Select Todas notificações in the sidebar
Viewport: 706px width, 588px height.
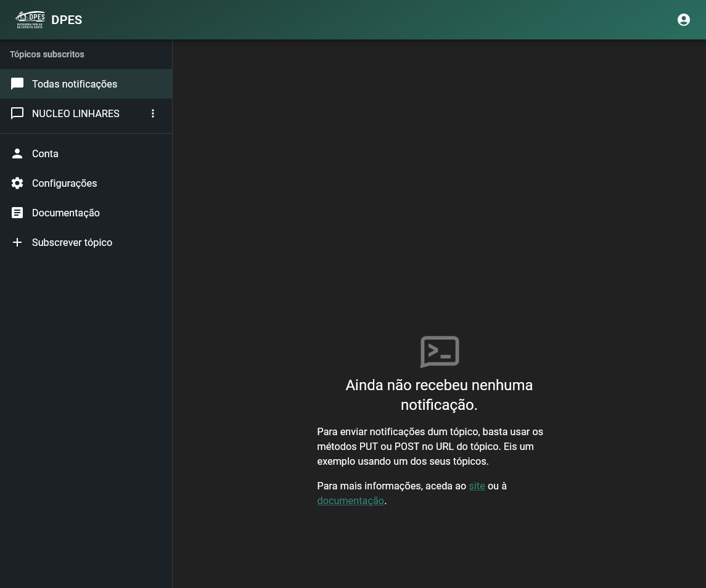(x=86, y=84)
